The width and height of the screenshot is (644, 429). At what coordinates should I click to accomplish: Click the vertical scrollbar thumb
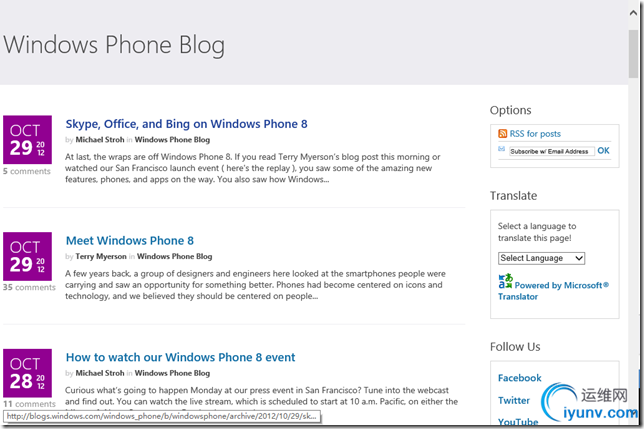click(633, 53)
